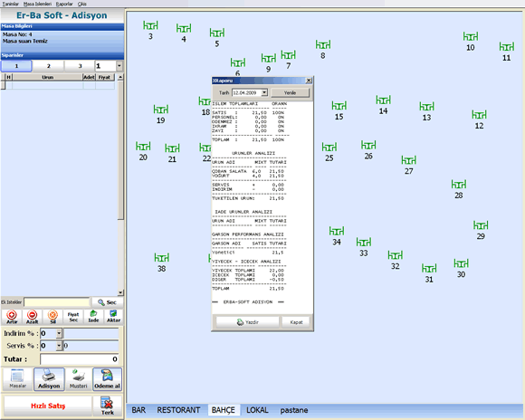Open the Çıkış menu
Screen dimensions: 525x420
tap(82, 4)
